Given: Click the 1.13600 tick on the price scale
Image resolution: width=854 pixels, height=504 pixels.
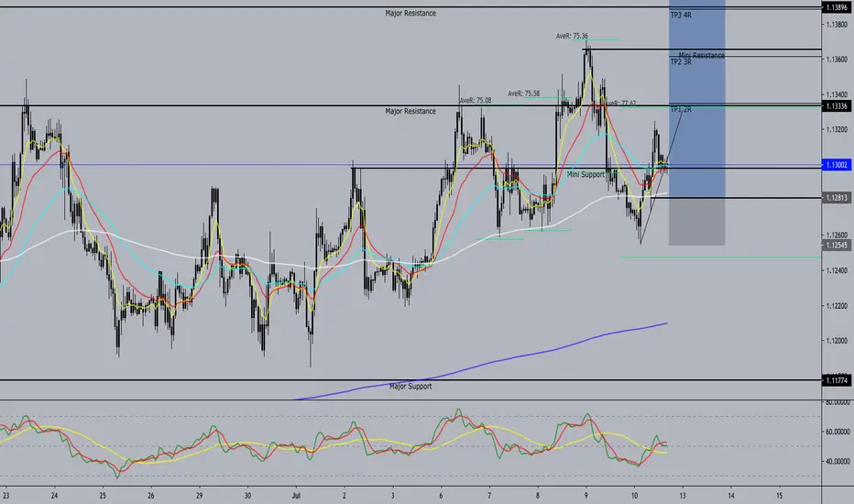Looking at the screenshot, I should pos(836,60).
